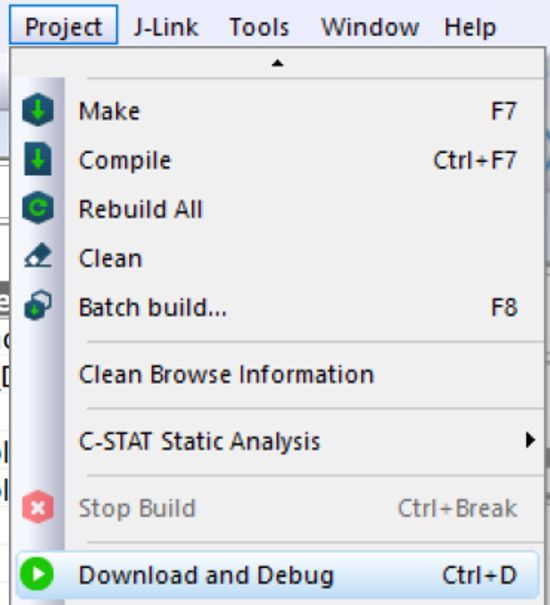Click the Clean eraser icon
Image resolution: width=550 pixels, height=605 pixels.
click(38, 255)
